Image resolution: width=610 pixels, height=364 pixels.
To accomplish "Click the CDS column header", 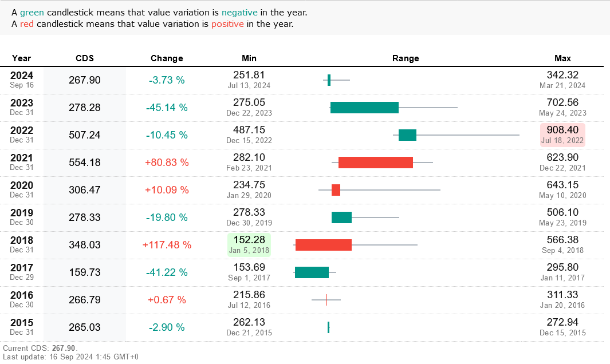I will click(85, 58).
